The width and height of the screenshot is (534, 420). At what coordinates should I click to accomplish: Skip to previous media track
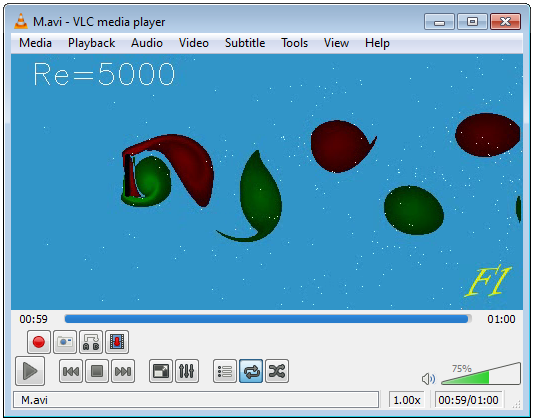(71, 371)
